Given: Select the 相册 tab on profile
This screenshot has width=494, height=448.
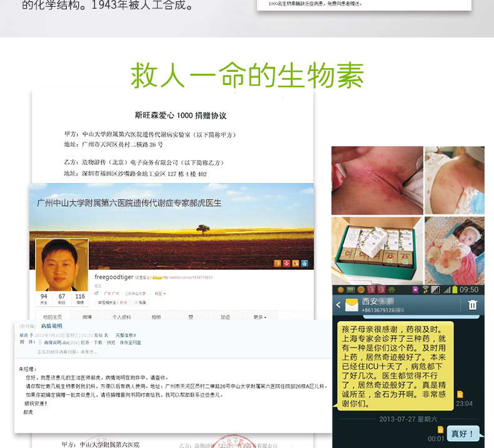Looking at the screenshot, I should point(156,317).
